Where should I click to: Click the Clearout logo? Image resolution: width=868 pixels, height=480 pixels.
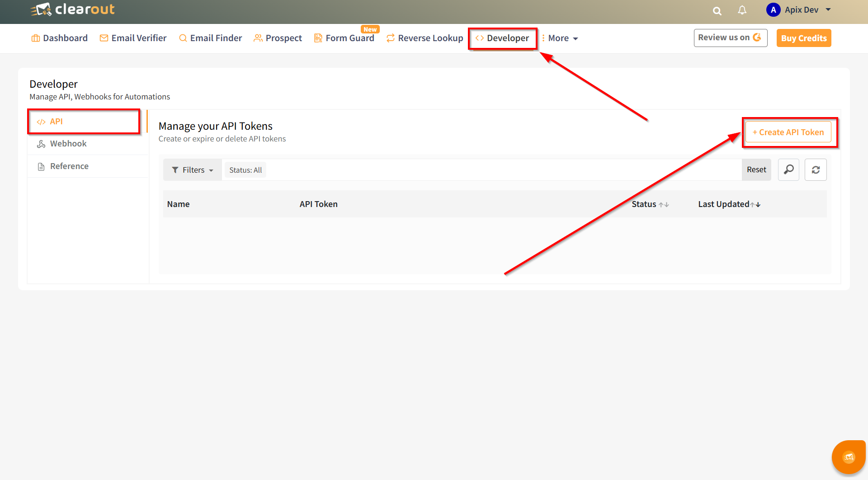[72, 9]
